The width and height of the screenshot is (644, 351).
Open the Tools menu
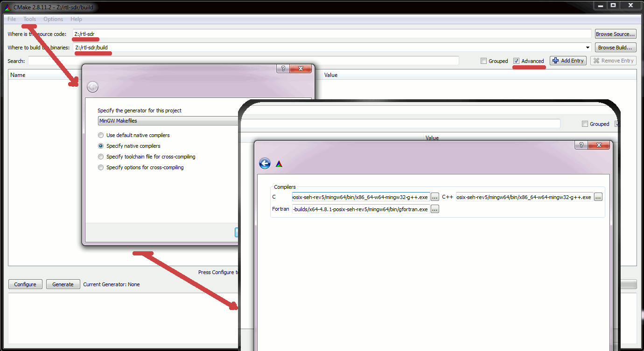tap(30, 19)
